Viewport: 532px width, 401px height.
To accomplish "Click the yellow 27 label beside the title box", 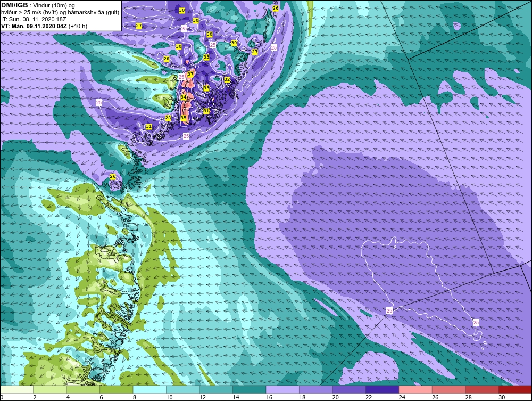I will [139, 26].
